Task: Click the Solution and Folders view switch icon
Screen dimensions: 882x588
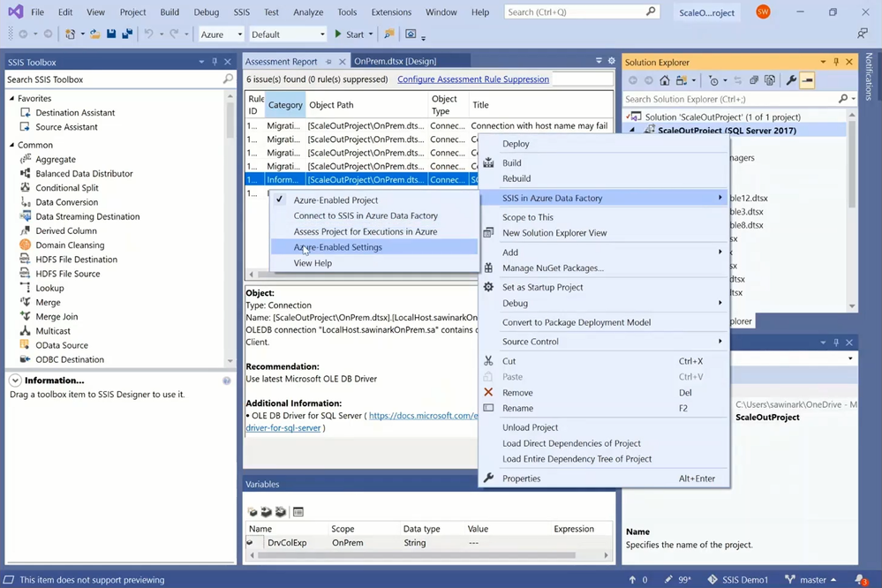Action: pyautogui.click(x=682, y=80)
